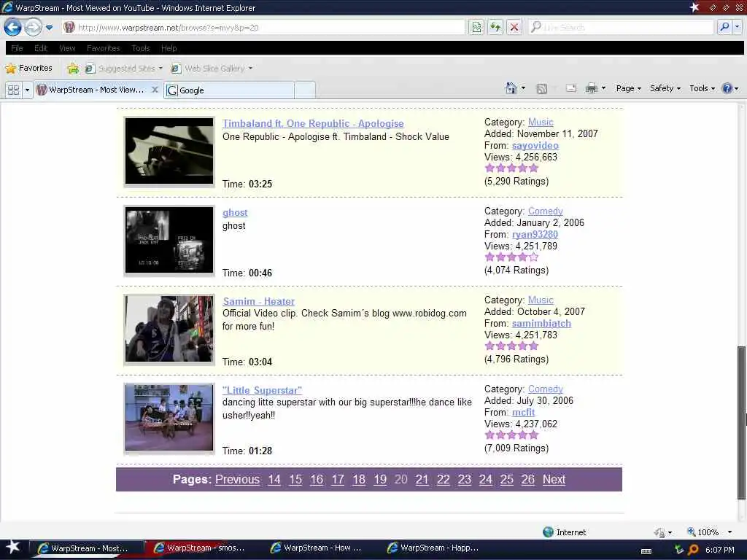Click the Read Mail icon

click(570, 88)
